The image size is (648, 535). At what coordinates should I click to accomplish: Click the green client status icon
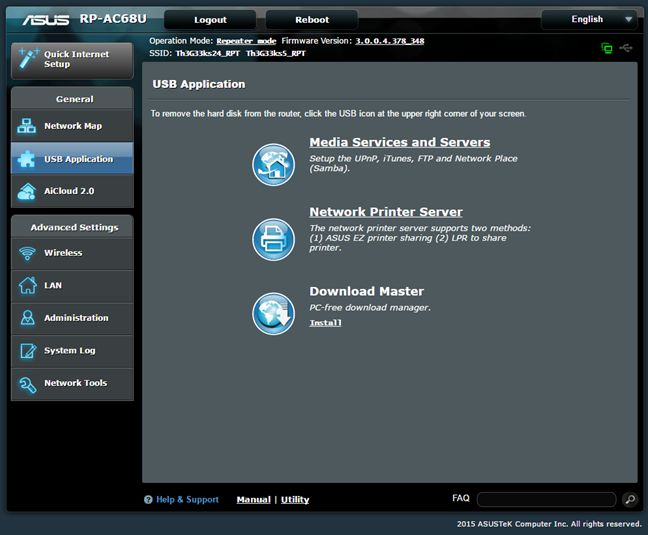(607, 48)
